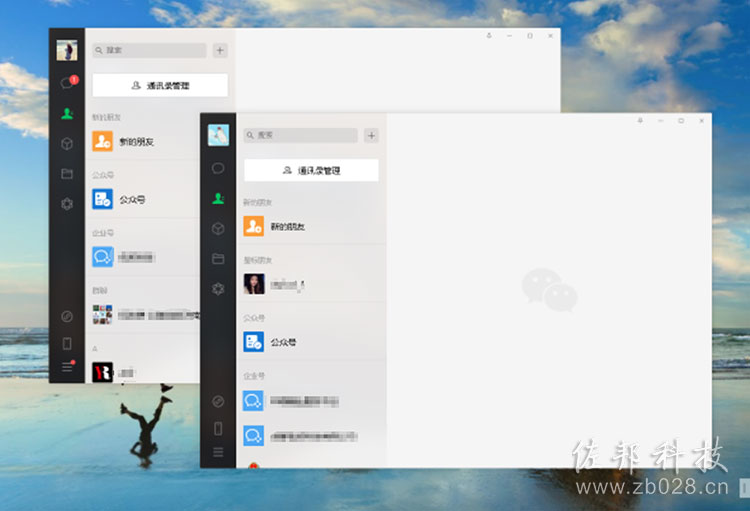Click 通讯录管理 button in front window
This screenshot has height=511, width=750.
(311, 170)
